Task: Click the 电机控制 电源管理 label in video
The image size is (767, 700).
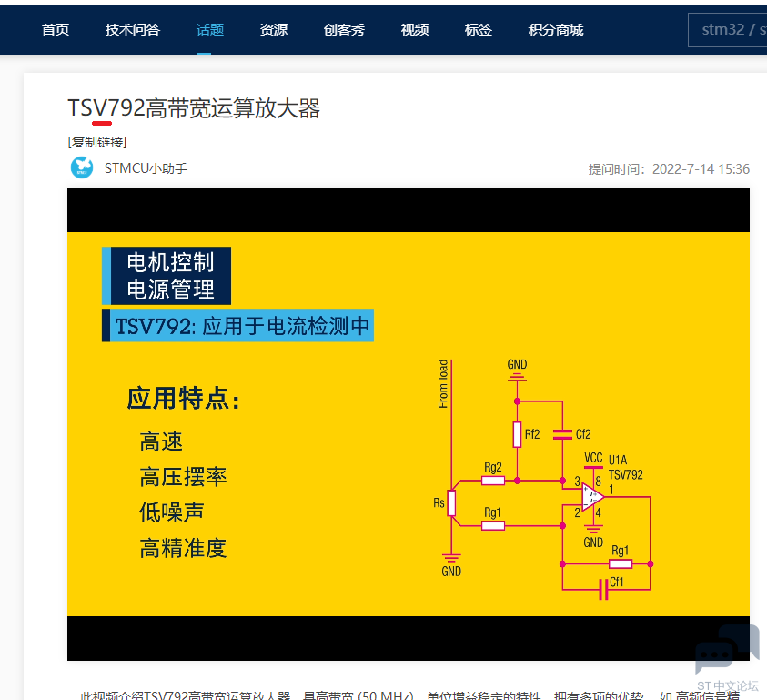Action: coord(167,276)
